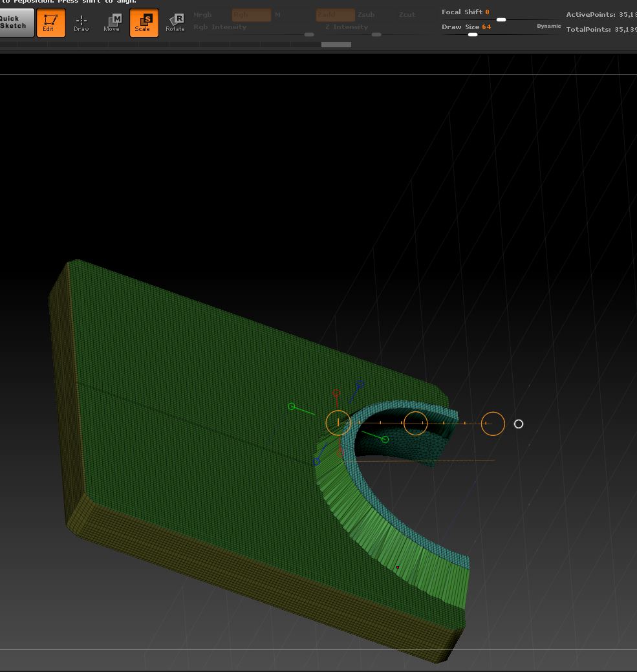Click the white ring at the transpose line end

pyautogui.click(x=518, y=424)
